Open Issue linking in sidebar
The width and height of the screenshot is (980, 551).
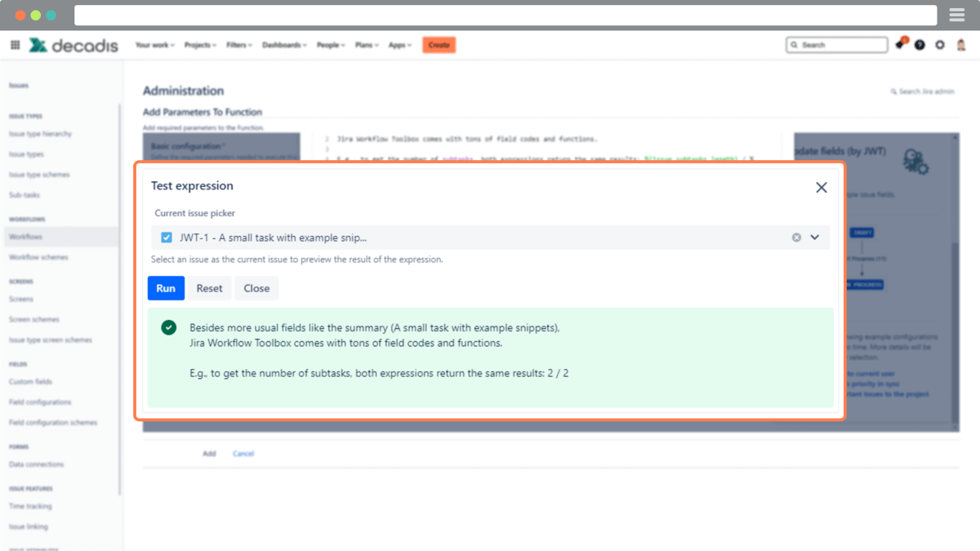coord(29,527)
